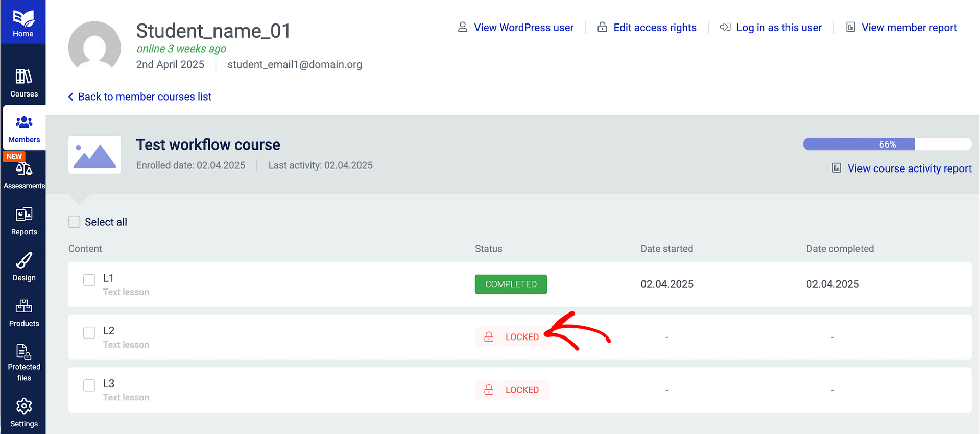Open the Courses section in the sidebar

point(23,81)
